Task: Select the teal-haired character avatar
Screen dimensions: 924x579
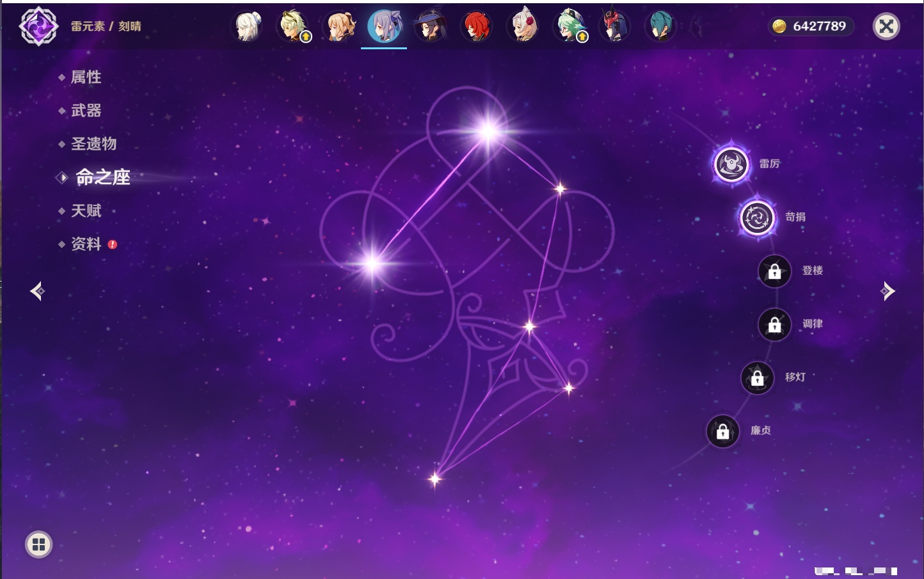Action: pyautogui.click(x=660, y=26)
